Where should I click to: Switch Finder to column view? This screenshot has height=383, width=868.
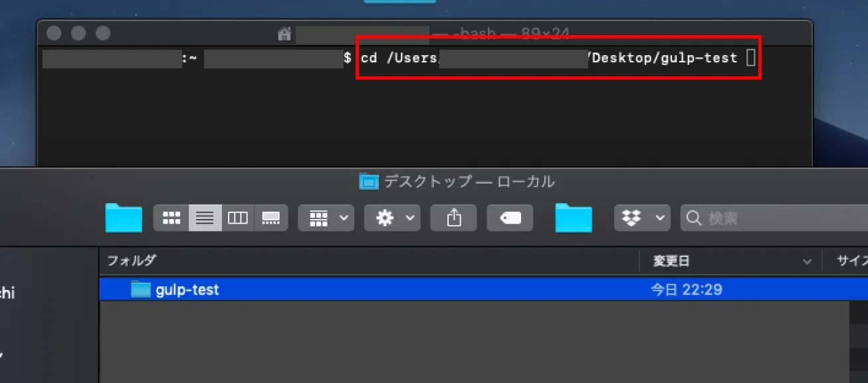(238, 218)
